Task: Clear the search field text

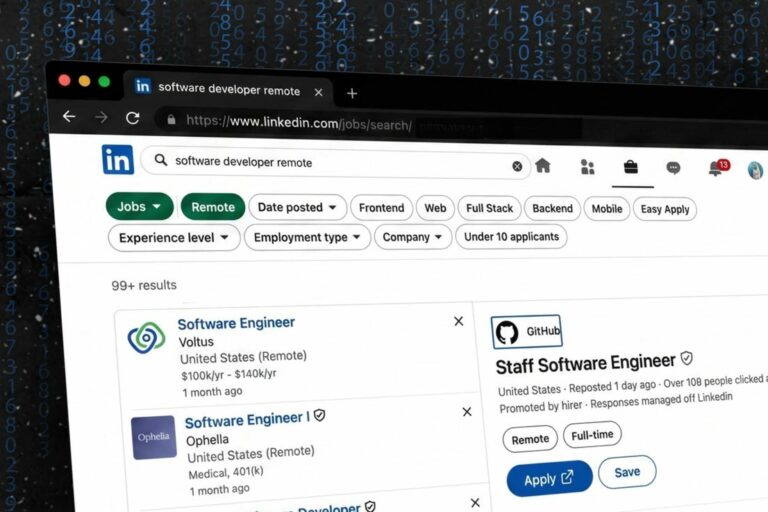Action: point(517,166)
